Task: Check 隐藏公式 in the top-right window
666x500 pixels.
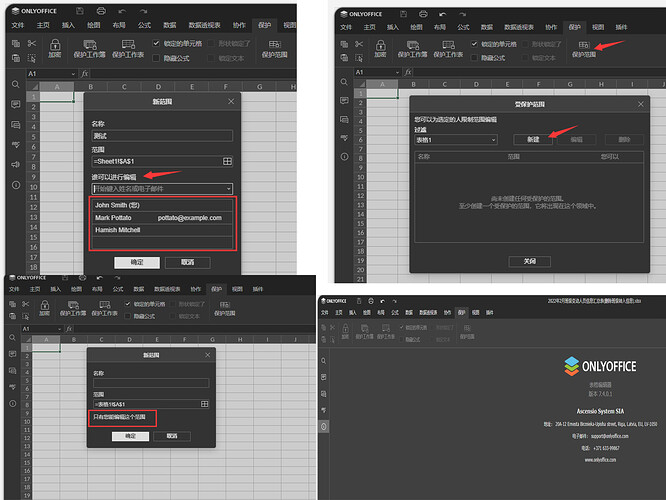Action: (x=474, y=58)
